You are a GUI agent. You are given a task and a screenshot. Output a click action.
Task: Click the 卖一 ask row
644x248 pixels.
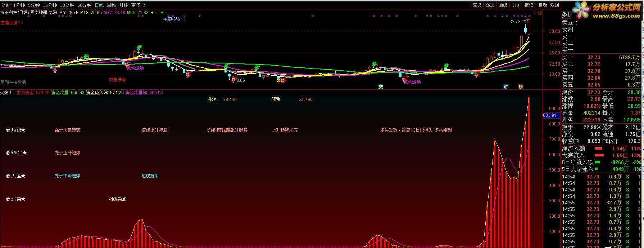tap(602, 50)
